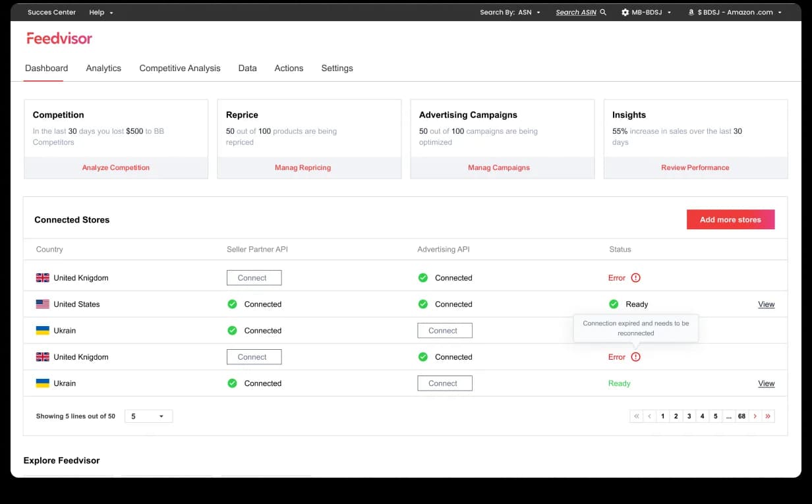
Task: Click United States Advertising API connected checkmark
Action: (423, 304)
